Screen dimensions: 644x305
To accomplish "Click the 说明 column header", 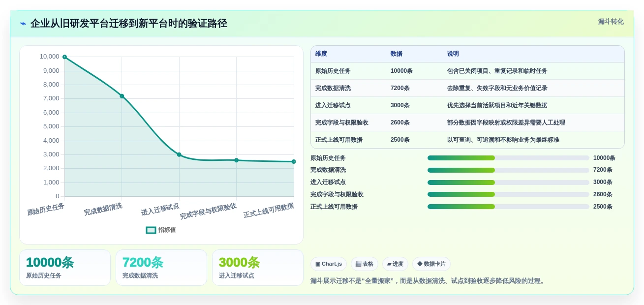I will pyautogui.click(x=453, y=54).
